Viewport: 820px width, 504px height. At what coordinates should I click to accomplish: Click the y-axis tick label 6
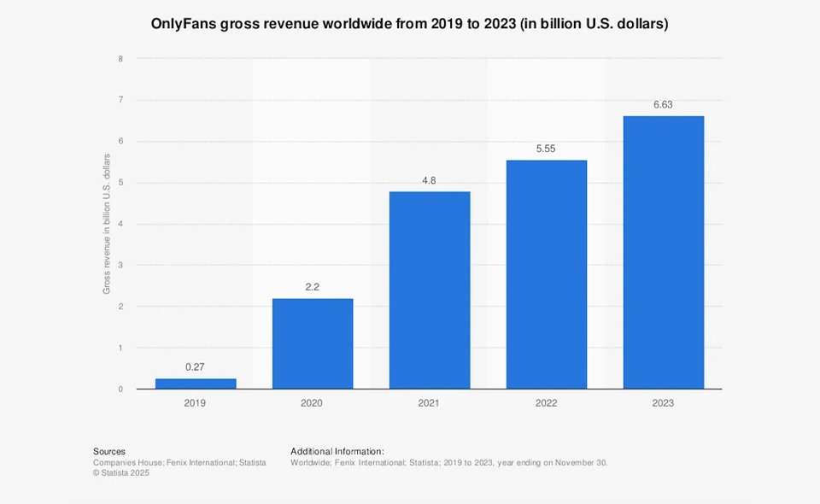(120, 141)
